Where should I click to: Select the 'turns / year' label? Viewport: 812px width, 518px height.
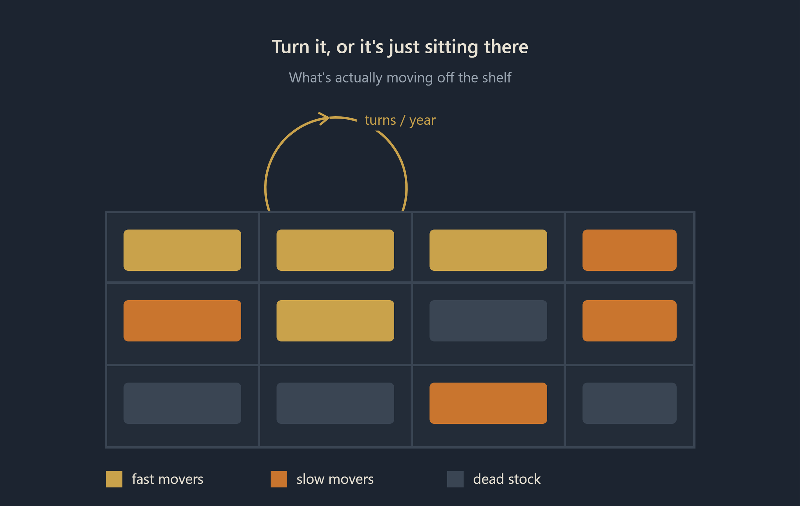click(400, 120)
